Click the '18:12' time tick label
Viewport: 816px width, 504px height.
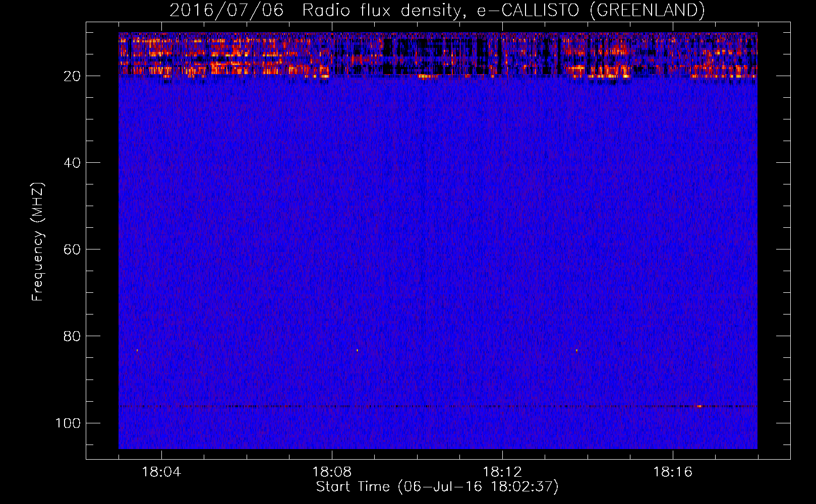502,472
